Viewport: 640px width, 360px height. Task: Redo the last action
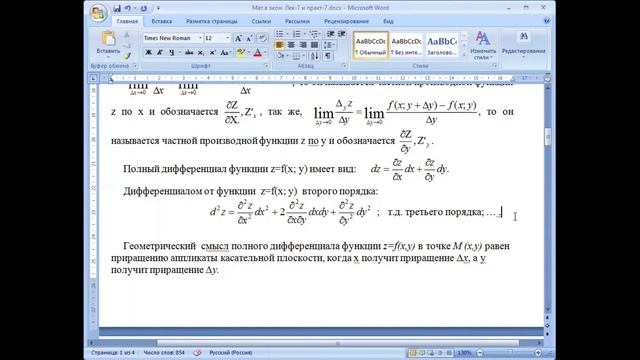pyautogui.click(x=144, y=8)
